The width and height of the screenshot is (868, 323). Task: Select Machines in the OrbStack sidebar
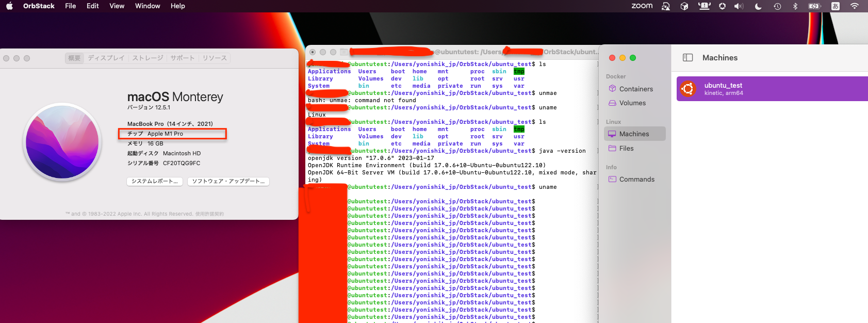[635, 134]
